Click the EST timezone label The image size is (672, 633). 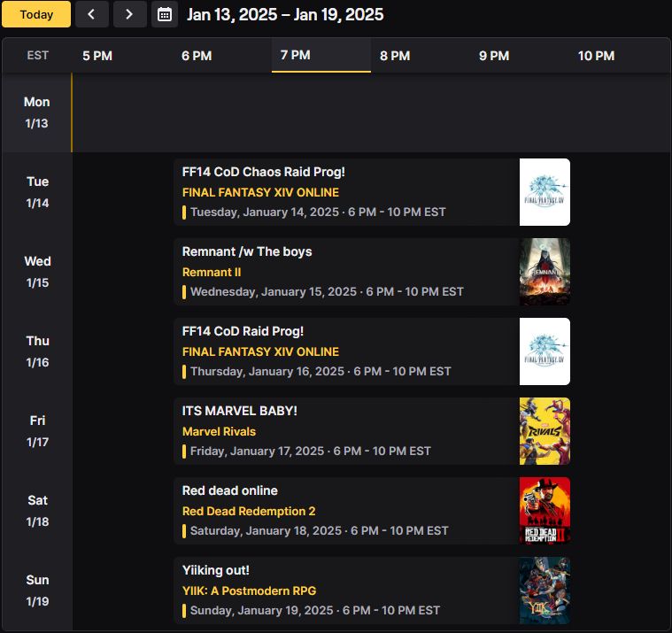pyautogui.click(x=38, y=55)
